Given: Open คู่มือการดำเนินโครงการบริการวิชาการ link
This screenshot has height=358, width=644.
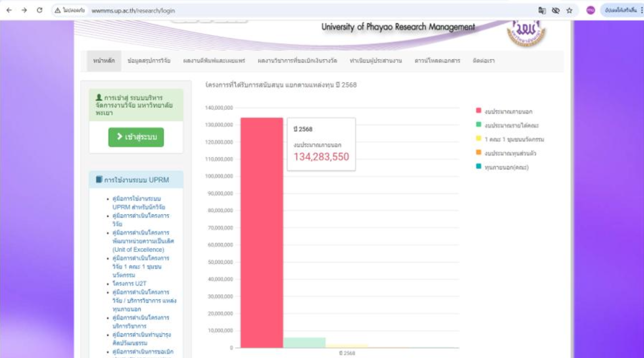Looking at the screenshot, I should [141, 322].
